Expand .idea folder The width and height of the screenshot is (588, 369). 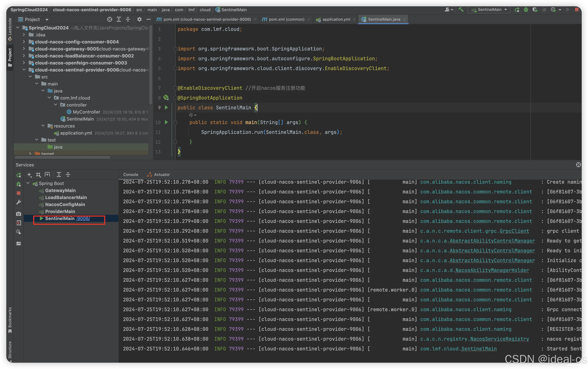coord(24,35)
